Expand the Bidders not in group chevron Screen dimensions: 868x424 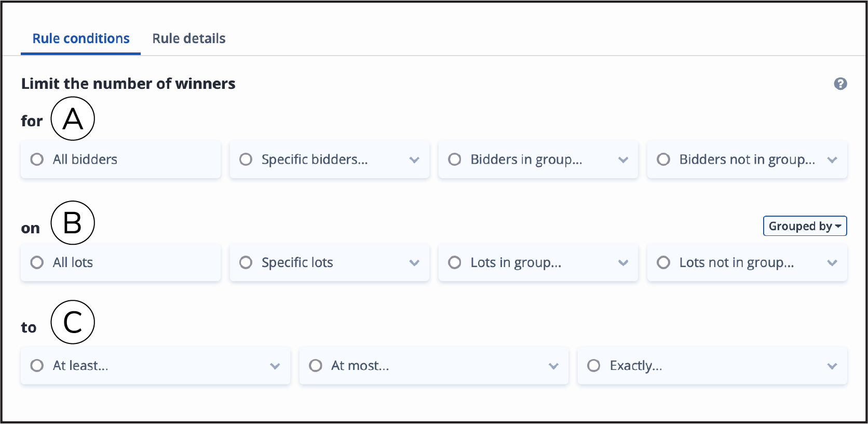click(x=832, y=160)
